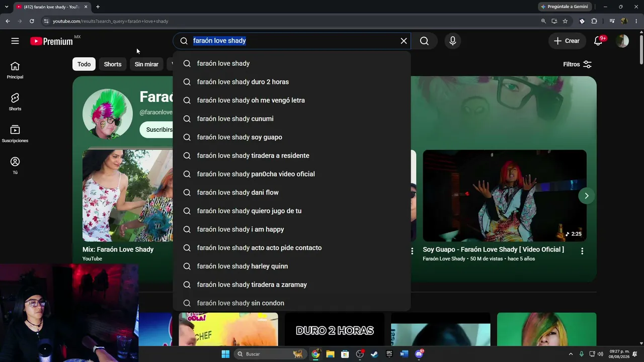Open the Chrome extensions puzzle icon
Screen dimensions: 644x362
pyautogui.click(x=594, y=21)
